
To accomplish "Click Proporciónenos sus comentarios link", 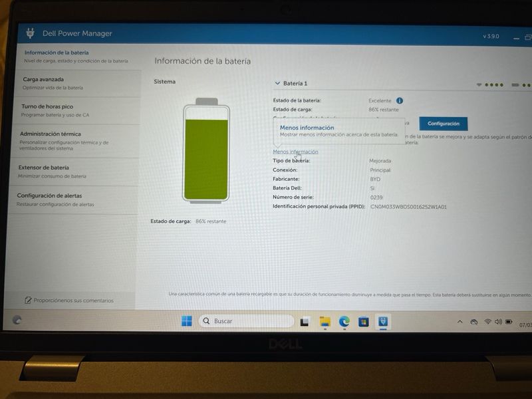I will coord(73,301).
